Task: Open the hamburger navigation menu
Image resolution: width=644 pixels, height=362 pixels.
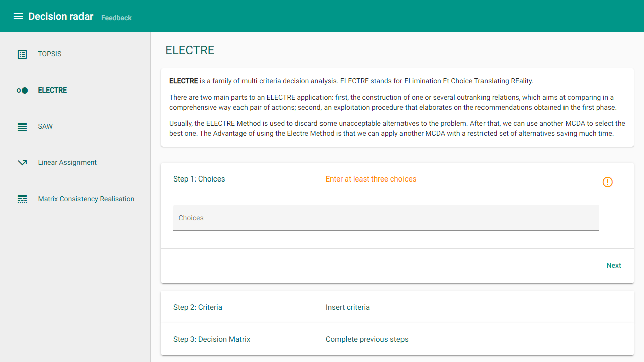Action: tap(18, 16)
